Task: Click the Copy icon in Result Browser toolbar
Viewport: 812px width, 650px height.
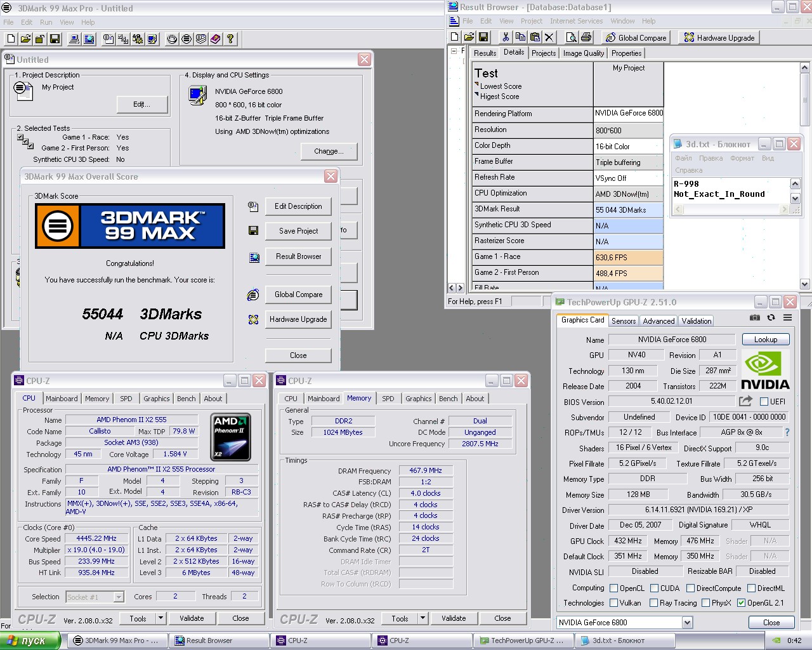Action: pos(520,37)
